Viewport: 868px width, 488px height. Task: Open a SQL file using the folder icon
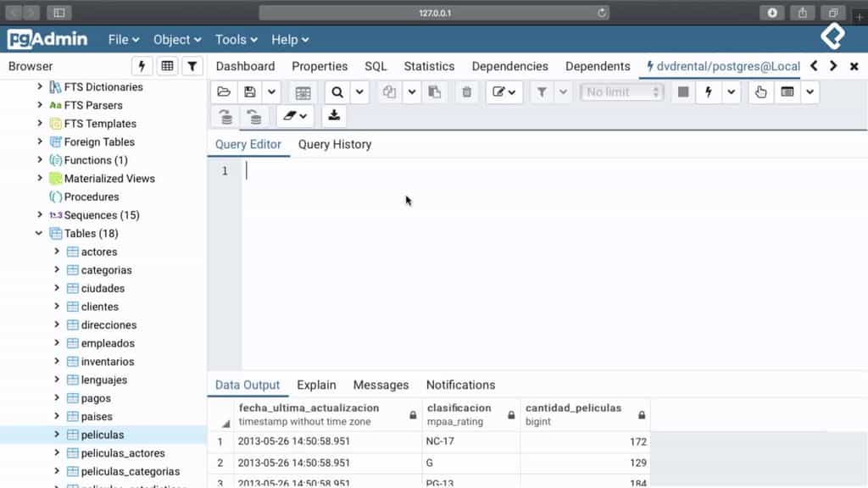click(223, 91)
